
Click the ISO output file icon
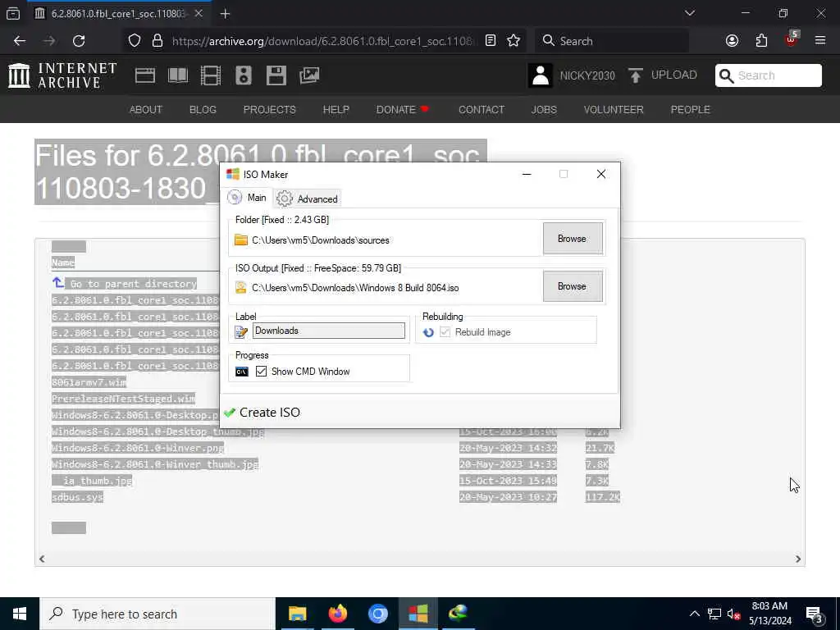(x=241, y=288)
